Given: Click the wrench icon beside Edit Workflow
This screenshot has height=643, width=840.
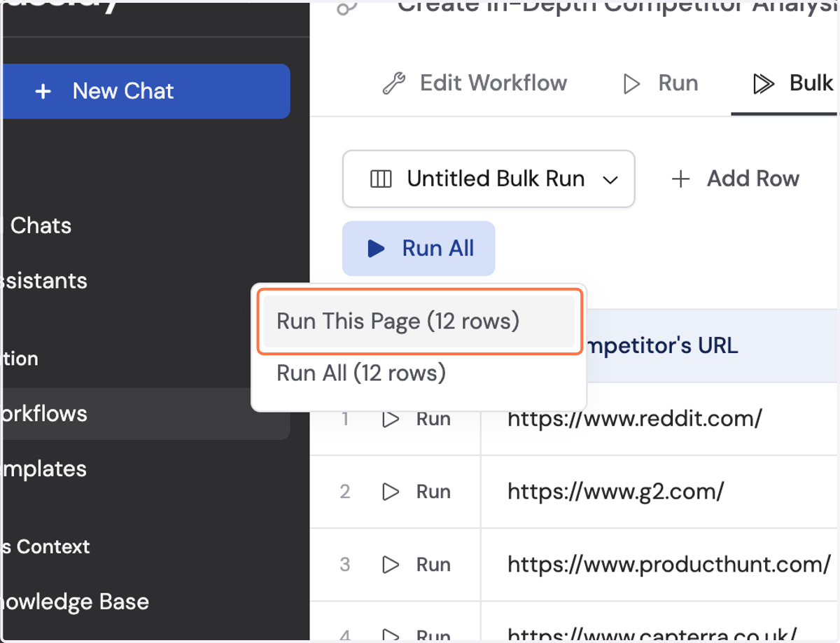Looking at the screenshot, I should pyautogui.click(x=393, y=84).
